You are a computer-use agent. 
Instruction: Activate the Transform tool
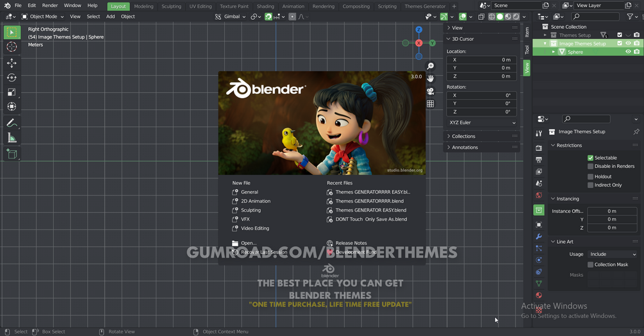(12, 106)
